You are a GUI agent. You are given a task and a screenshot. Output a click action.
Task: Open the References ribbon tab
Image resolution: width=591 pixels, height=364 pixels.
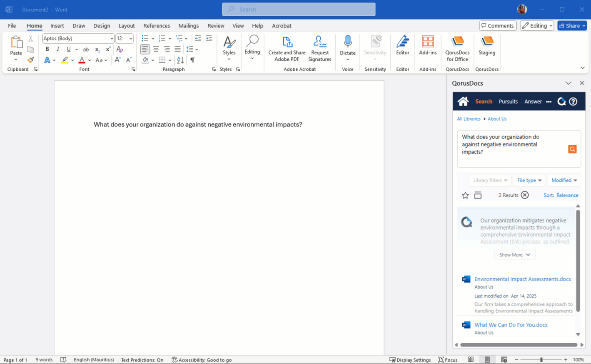[157, 26]
